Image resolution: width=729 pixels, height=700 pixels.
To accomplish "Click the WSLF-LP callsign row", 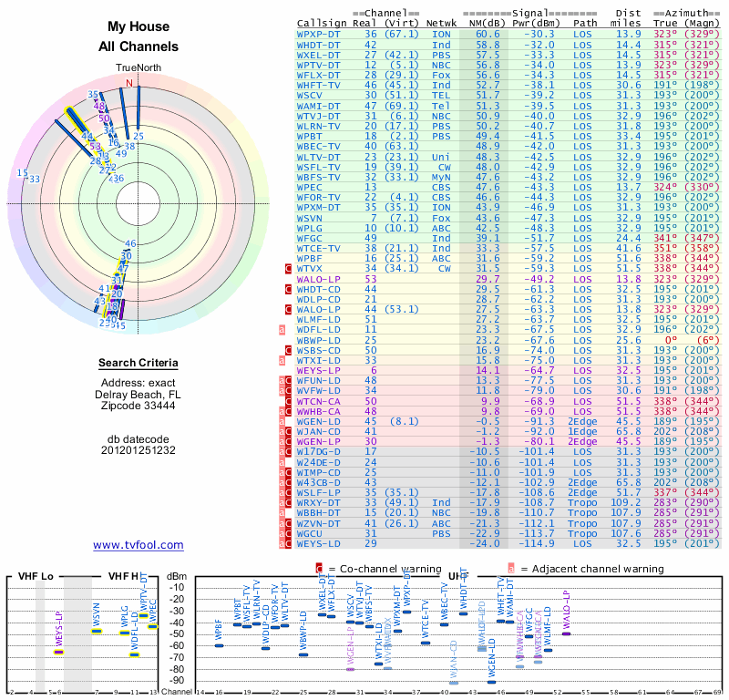I will click(x=318, y=493).
